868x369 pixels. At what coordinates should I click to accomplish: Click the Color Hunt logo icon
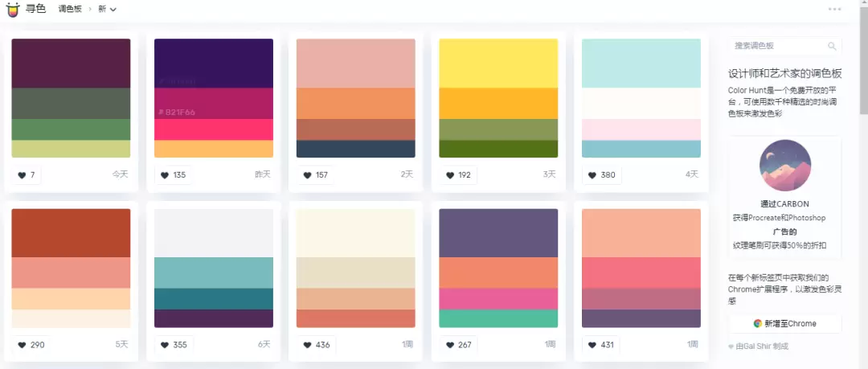click(13, 9)
